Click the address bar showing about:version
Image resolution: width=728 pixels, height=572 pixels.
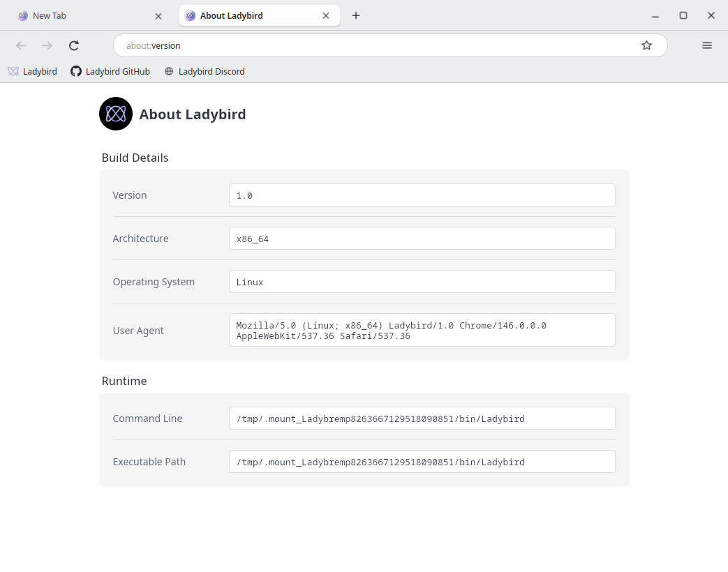[390, 45]
